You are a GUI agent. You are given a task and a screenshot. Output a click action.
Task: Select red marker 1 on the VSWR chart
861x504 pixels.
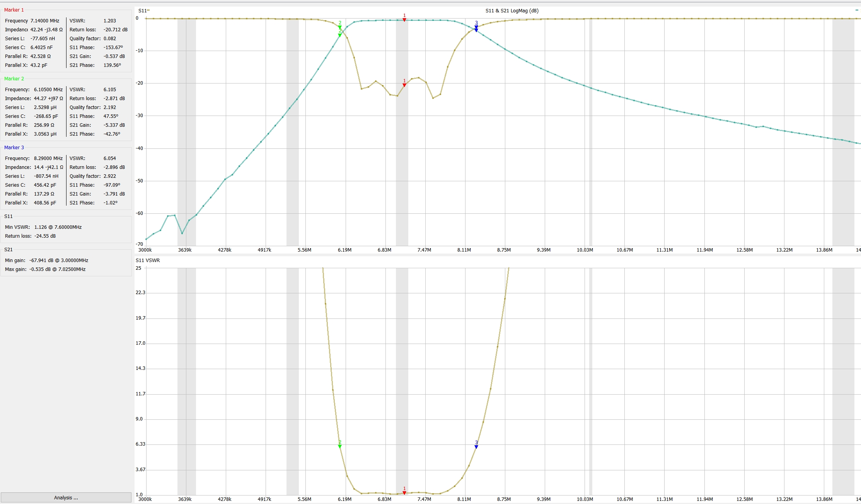point(404,492)
